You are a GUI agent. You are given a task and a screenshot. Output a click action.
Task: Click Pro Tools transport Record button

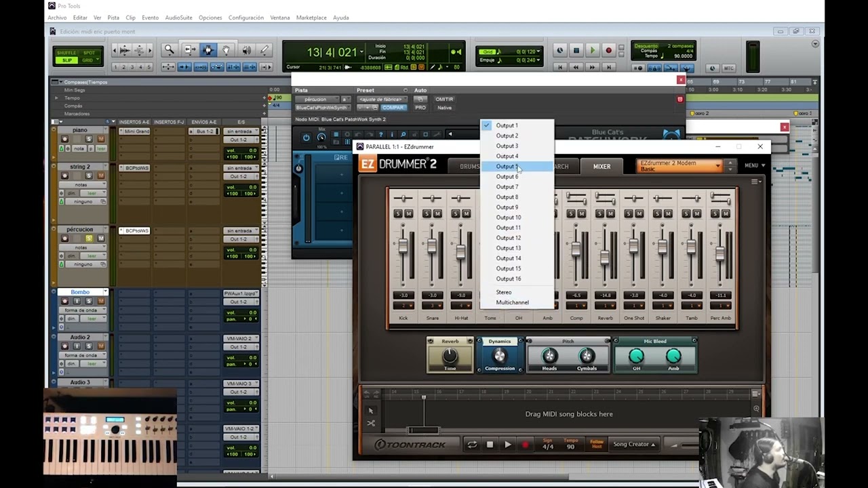pyautogui.click(x=608, y=50)
